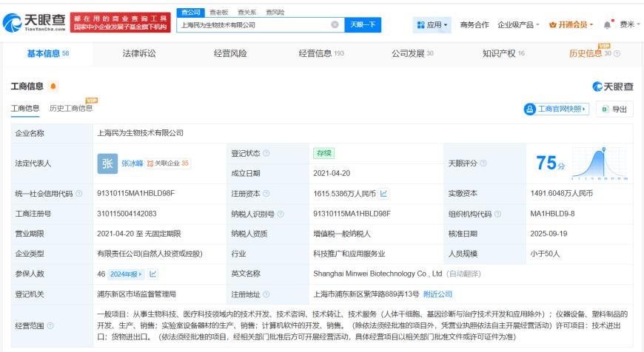The width and height of the screenshot is (644, 352).
Task: Show help icon next to 统一社会信用代码
Action: [79, 193]
